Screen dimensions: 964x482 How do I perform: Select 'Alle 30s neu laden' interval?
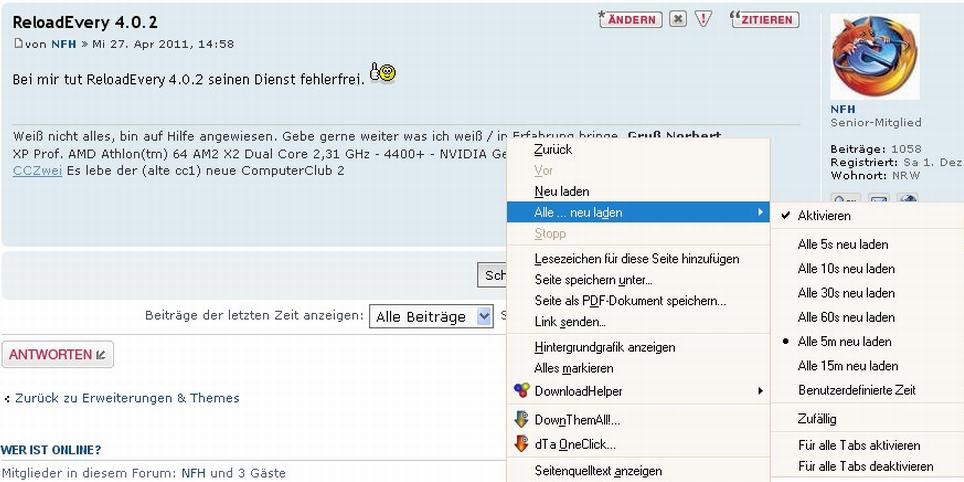846,293
